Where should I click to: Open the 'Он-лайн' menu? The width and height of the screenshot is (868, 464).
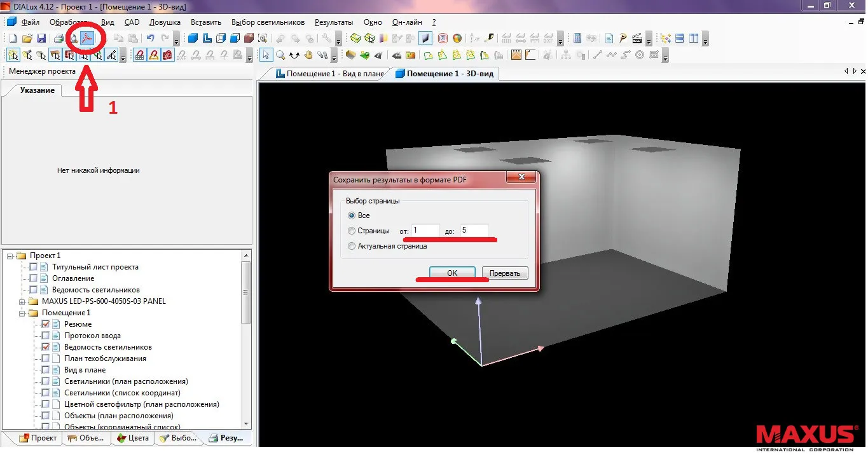[x=407, y=22]
